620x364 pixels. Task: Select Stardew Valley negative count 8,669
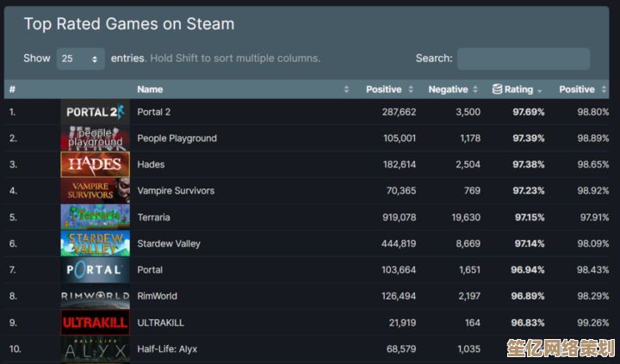468,244
